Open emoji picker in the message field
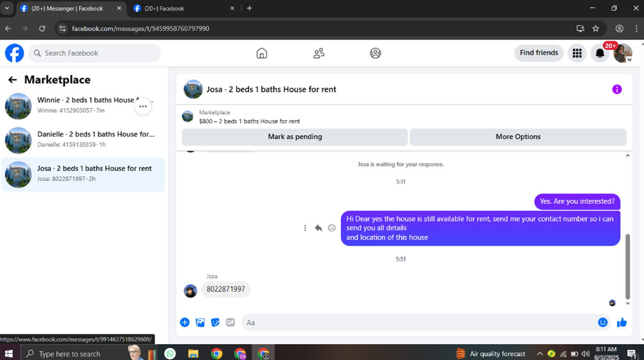Viewport: 644px width, 360px height. 603,322
